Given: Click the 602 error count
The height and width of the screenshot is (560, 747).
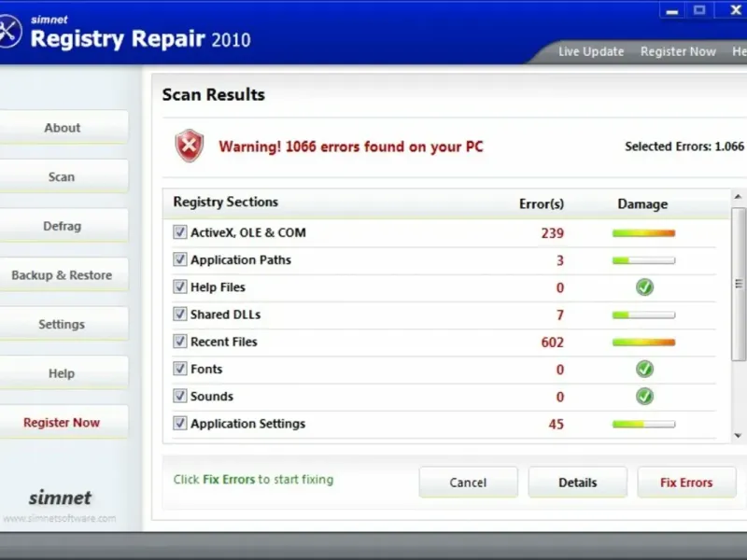Looking at the screenshot, I should click(x=552, y=342).
